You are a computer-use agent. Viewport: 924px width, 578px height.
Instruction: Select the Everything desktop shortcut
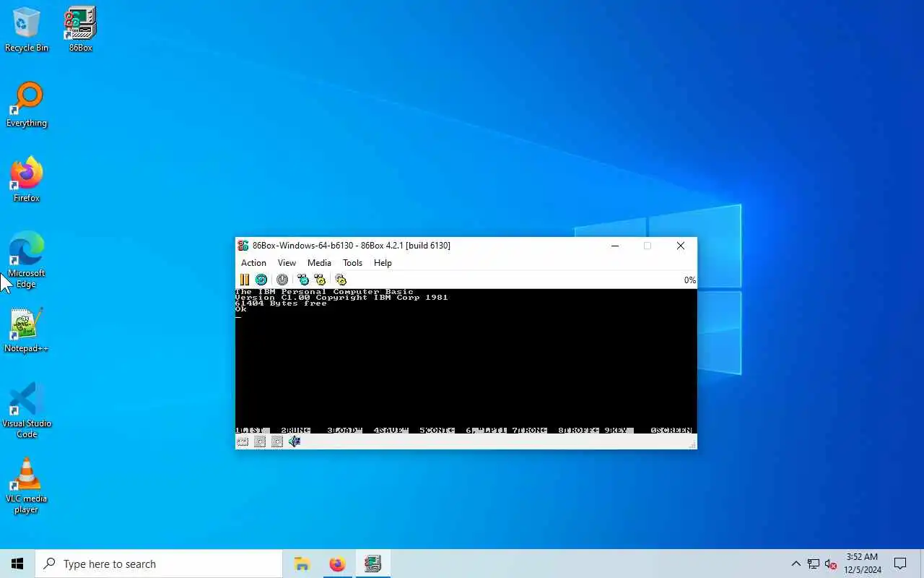(27, 105)
